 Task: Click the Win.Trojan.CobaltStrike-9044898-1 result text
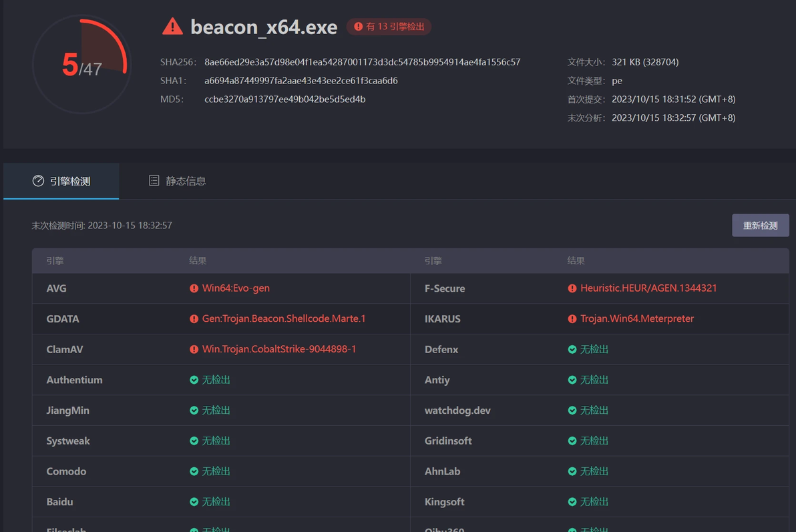[278, 349]
